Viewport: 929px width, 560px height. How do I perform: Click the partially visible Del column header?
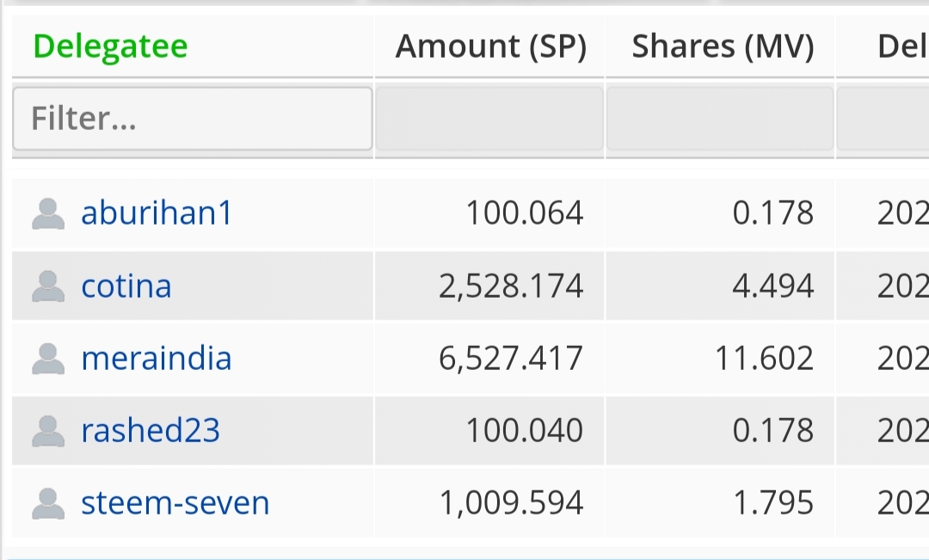point(902,46)
